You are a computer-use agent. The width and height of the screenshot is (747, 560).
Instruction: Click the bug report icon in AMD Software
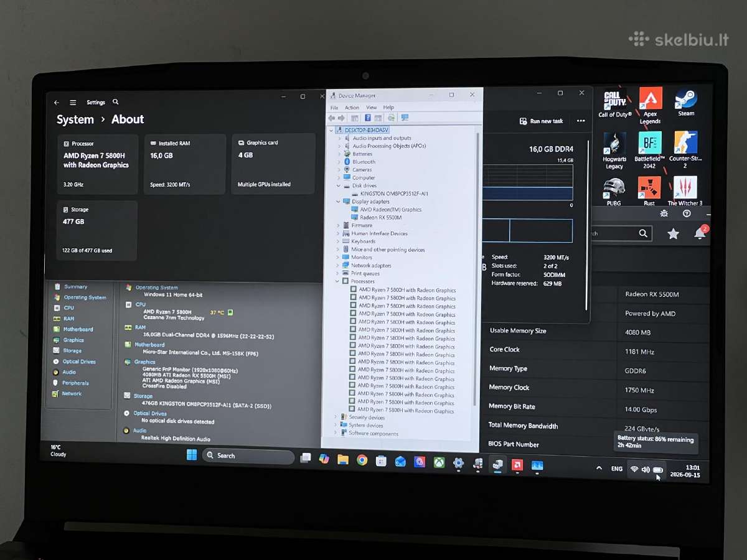[x=664, y=213]
